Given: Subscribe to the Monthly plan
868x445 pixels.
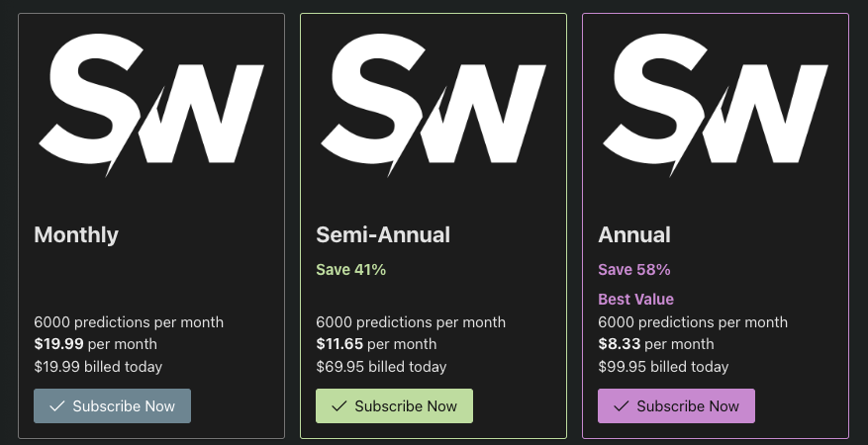Looking at the screenshot, I should [113, 405].
